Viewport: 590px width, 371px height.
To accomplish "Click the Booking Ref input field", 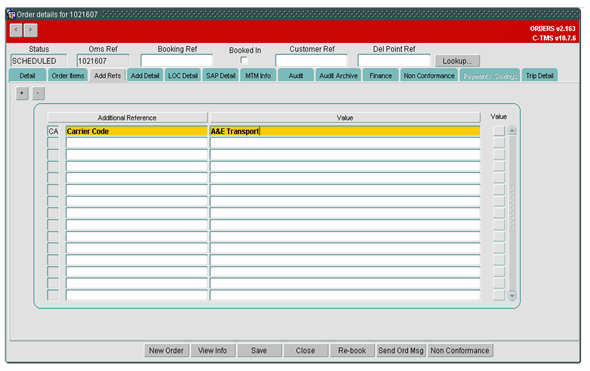I will [176, 61].
